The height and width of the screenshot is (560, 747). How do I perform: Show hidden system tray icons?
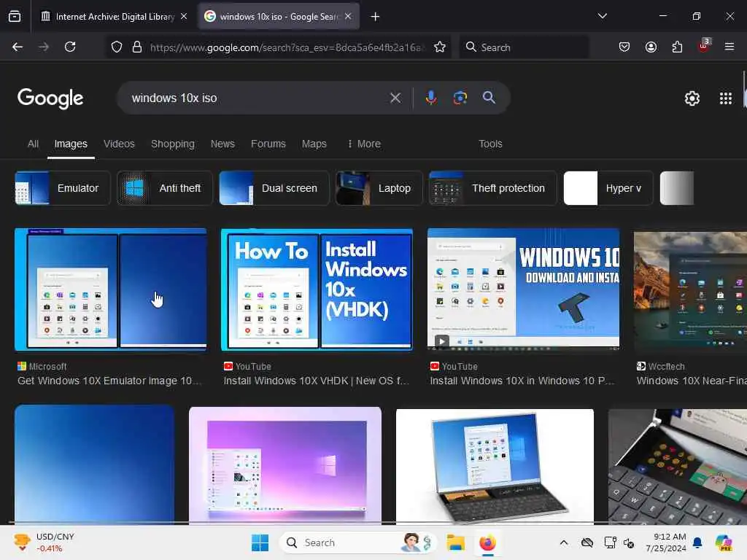coord(564,542)
